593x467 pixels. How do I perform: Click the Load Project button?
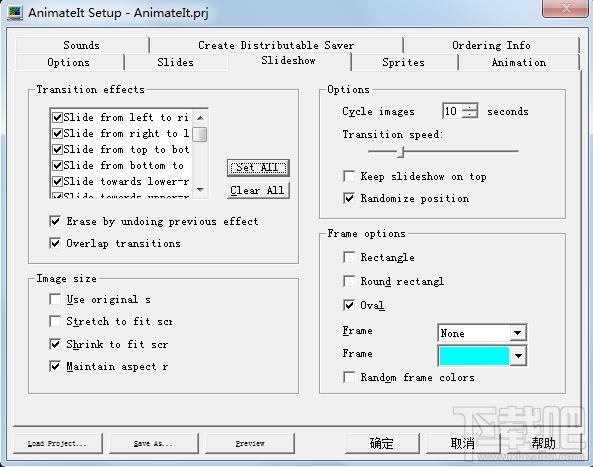tap(58, 443)
